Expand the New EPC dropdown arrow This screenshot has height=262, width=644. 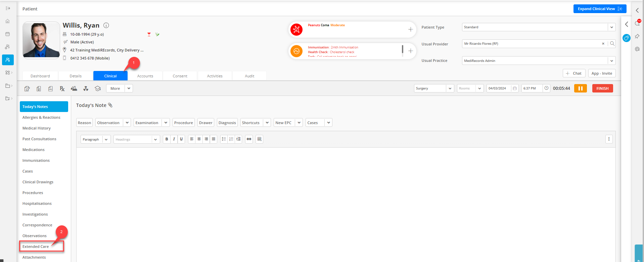point(299,123)
